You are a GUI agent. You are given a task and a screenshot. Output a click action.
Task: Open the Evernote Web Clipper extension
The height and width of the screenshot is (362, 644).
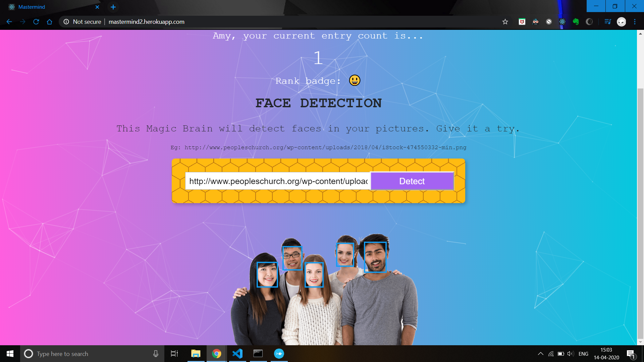pyautogui.click(x=576, y=22)
